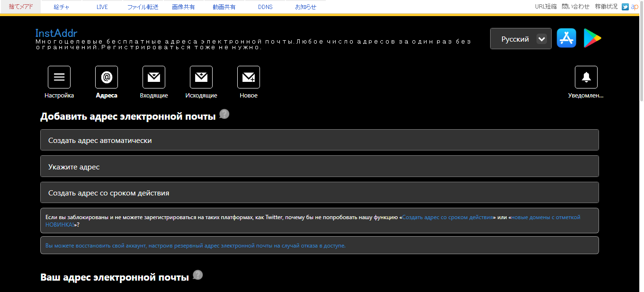644x292 pixels.
Task: Open the Исходящие outbox icon
Action: pyautogui.click(x=201, y=77)
